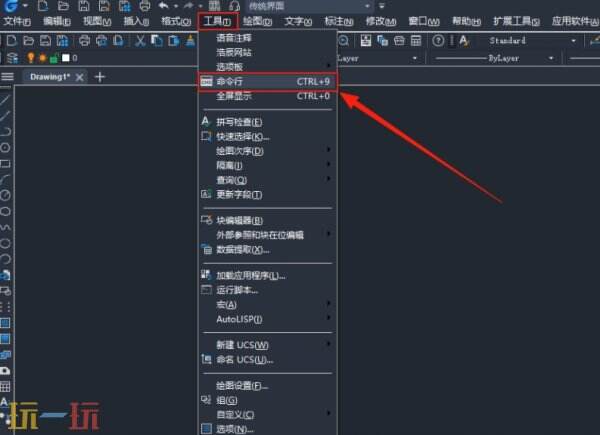Open the 文件(F) menu
This screenshot has width=600, height=435.
tap(17, 21)
